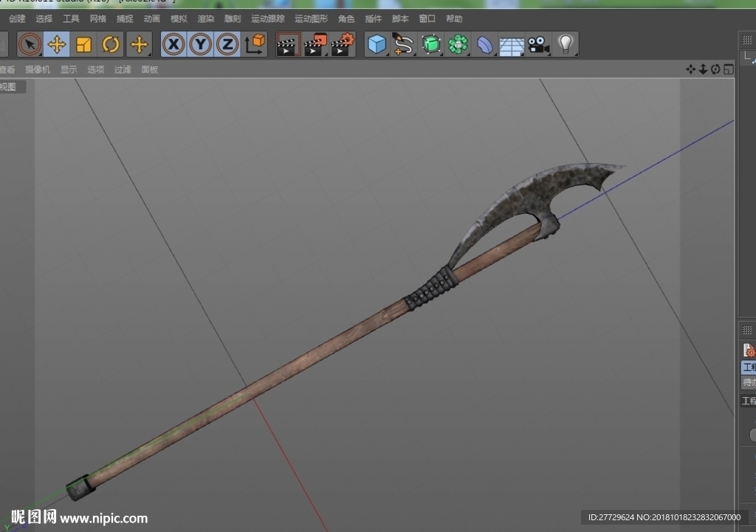Open the viewport 过滤 menu
Image resolution: width=756 pixels, height=532 pixels.
coord(123,69)
